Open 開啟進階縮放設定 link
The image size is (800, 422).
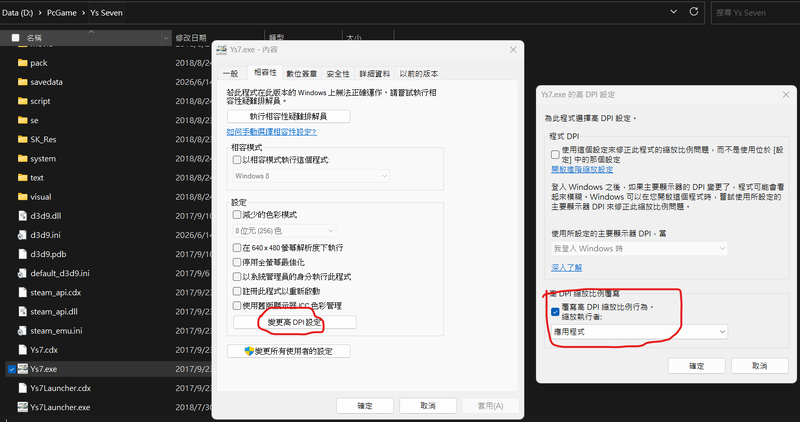[582, 169]
